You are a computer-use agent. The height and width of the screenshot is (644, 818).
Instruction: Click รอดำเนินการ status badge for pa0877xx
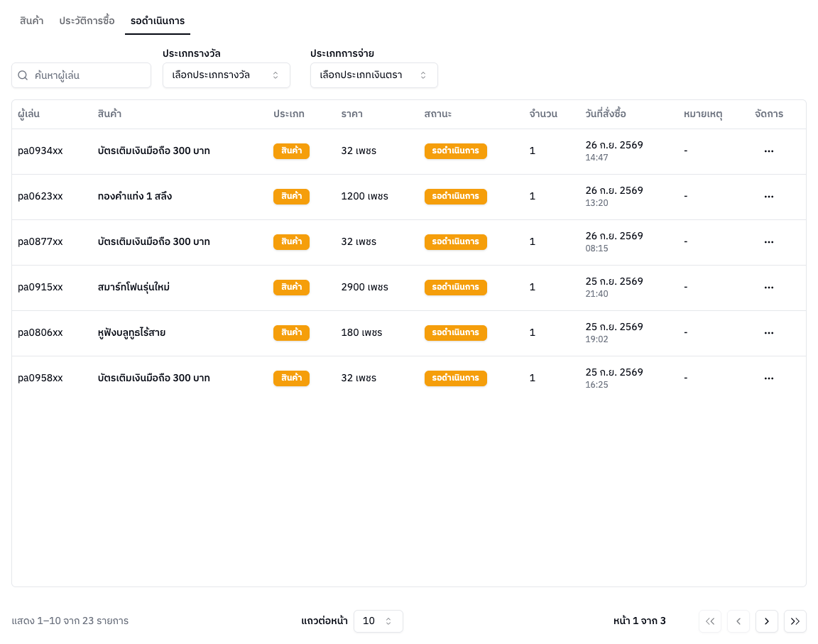(455, 242)
